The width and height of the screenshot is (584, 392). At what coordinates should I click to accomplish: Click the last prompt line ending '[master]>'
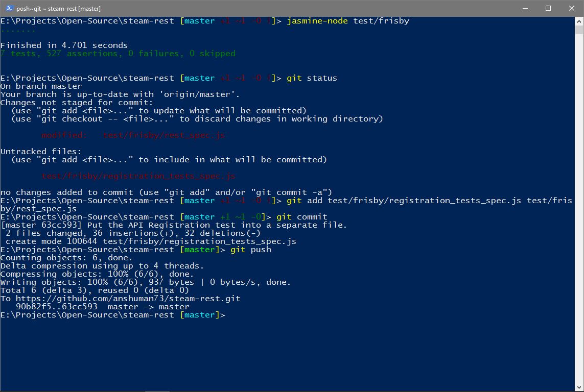(113, 315)
